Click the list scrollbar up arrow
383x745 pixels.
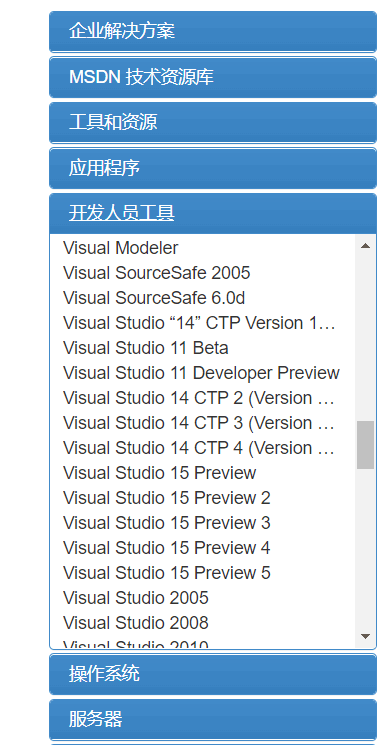point(365,246)
